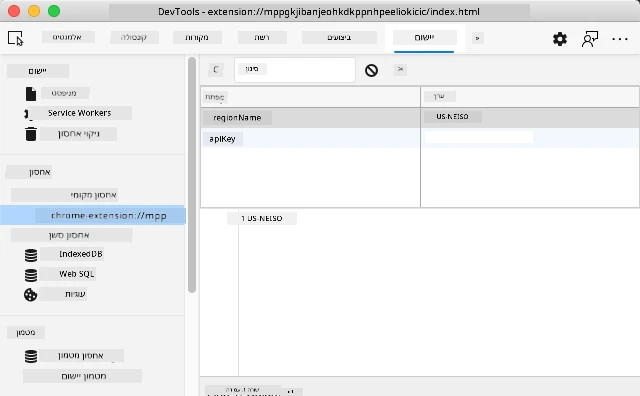This screenshot has height=396, width=640.
Task: Click the apiKey blank value cell
Action: [x=530, y=138]
